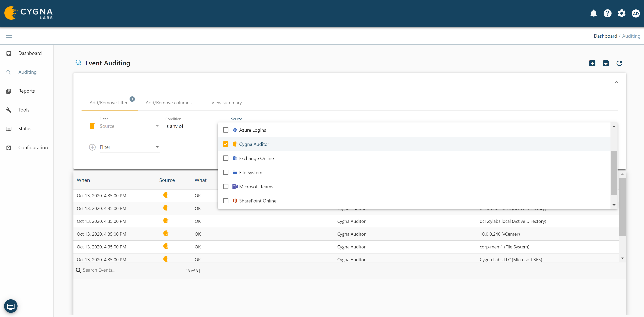Check the Azure Logins checkbox
Viewport: 644px width, 317px height.
[226, 130]
